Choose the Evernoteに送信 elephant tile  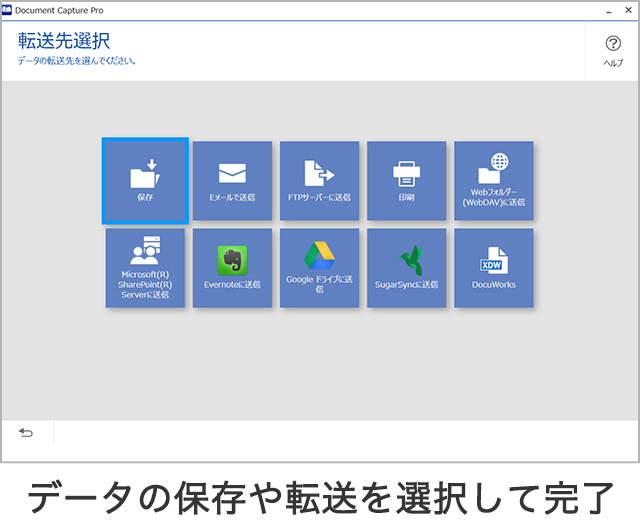(x=232, y=268)
